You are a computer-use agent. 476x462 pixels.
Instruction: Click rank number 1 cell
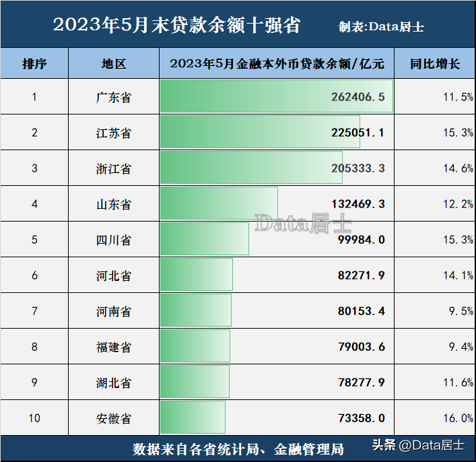[34, 97]
